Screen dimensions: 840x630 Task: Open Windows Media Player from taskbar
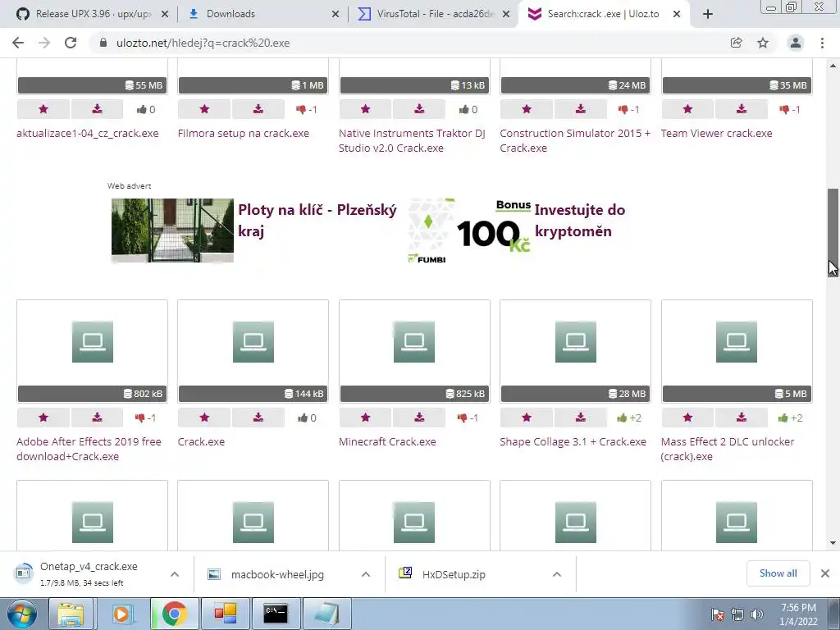click(x=121, y=614)
